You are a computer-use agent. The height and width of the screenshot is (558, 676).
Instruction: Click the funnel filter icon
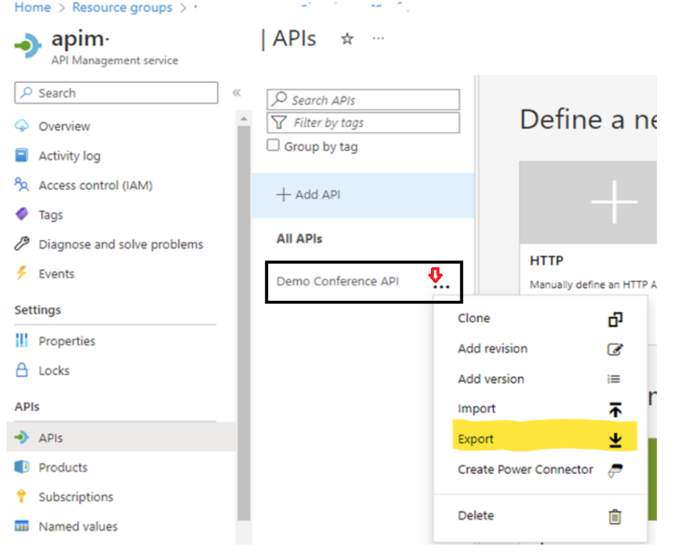279,122
